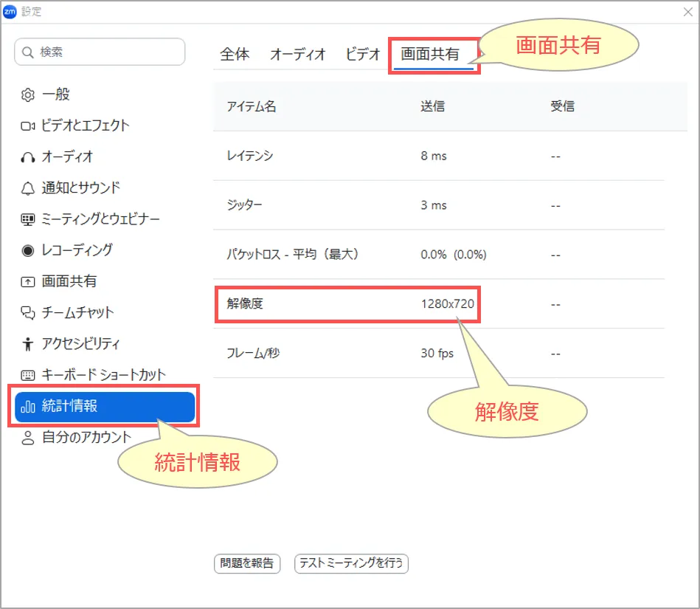Select the 画面共有 tab at top
The width and height of the screenshot is (700, 609).
pyautogui.click(x=430, y=55)
